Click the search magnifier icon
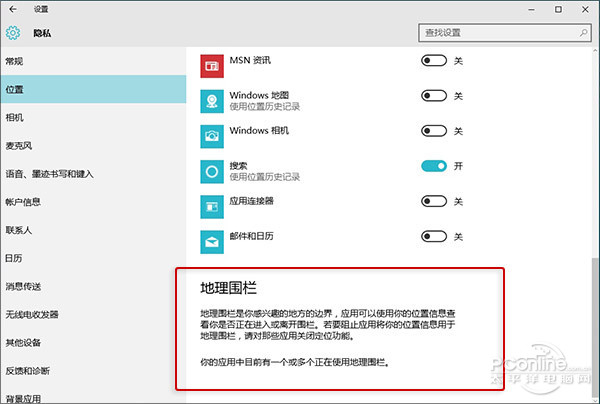Screen dimensions: 600x404 click(583, 33)
